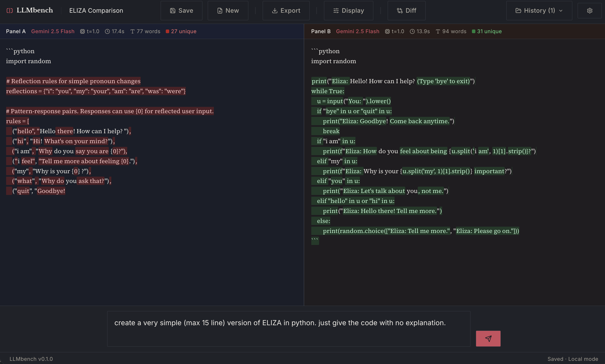Click Panel A clock timing icon
Screen dimensions: 605x364
pyautogui.click(x=107, y=31)
